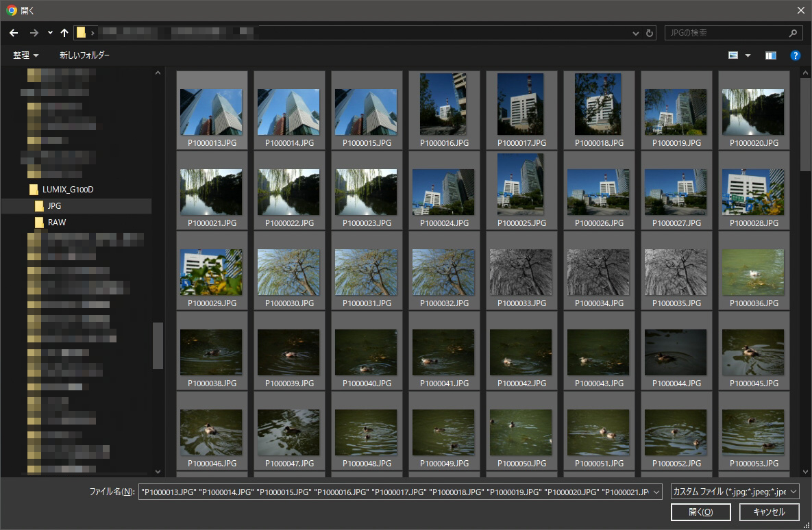Image resolution: width=812 pixels, height=530 pixels.
Task: Open the 整理 menu
Action: (x=25, y=55)
